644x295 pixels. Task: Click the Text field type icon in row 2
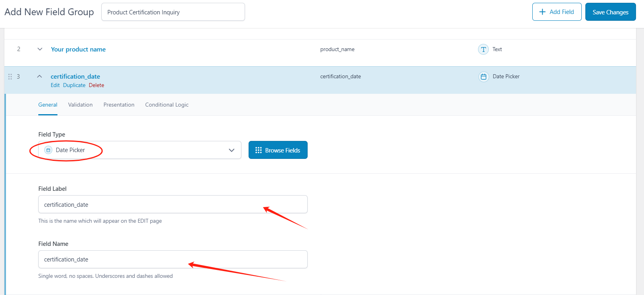pyautogui.click(x=483, y=49)
